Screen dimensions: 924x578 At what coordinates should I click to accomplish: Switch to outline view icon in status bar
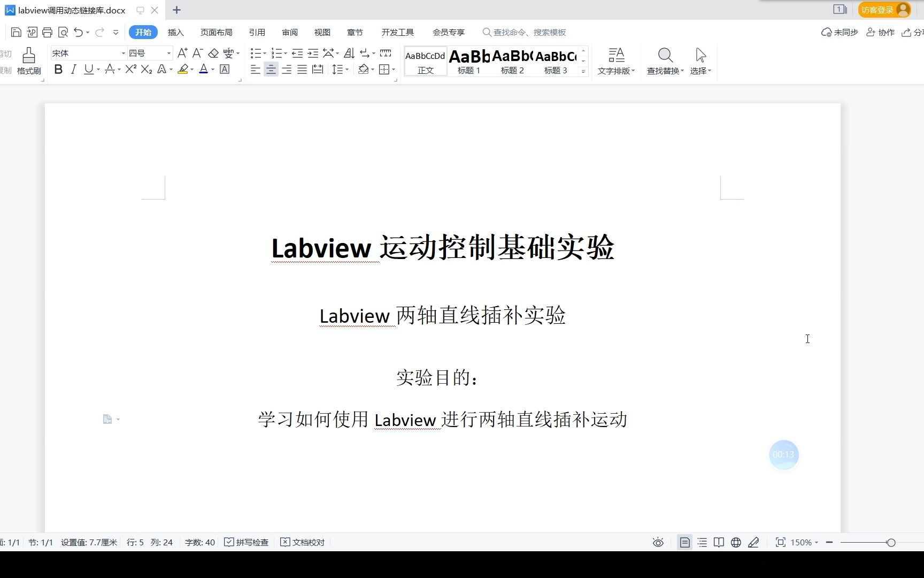[x=702, y=542]
